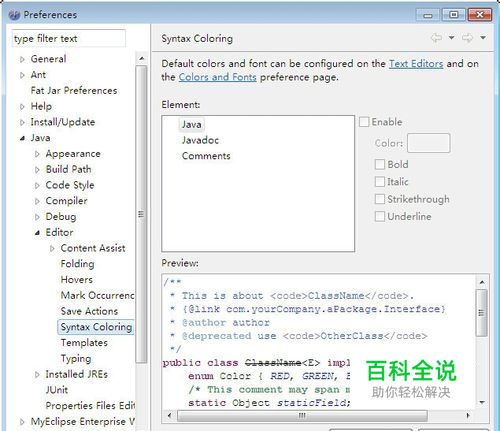Image resolution: width=500 pixels, height=431 pixels.
Task: Toggle the Strikethrough checkbox
Action: coord(380,199)
